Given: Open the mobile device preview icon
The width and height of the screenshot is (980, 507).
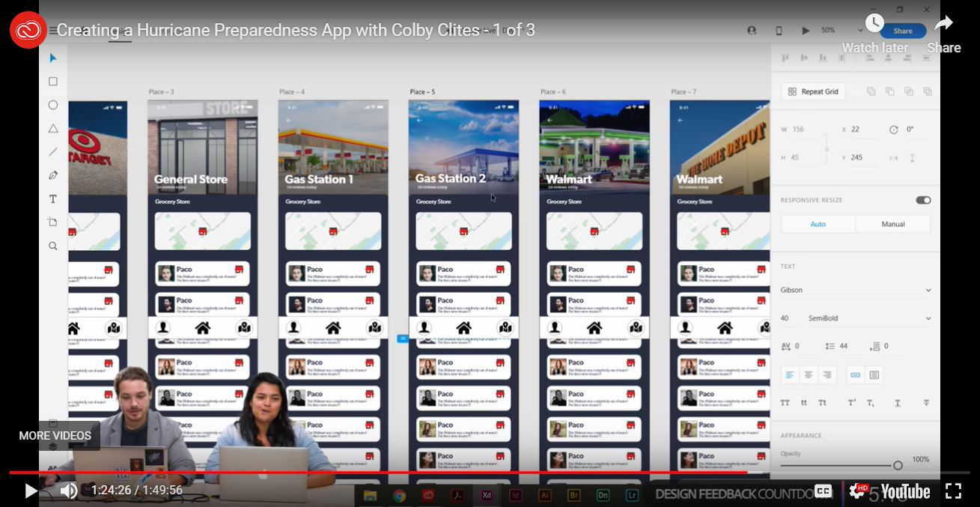Looking at the screenshot, I should point(779,31).
